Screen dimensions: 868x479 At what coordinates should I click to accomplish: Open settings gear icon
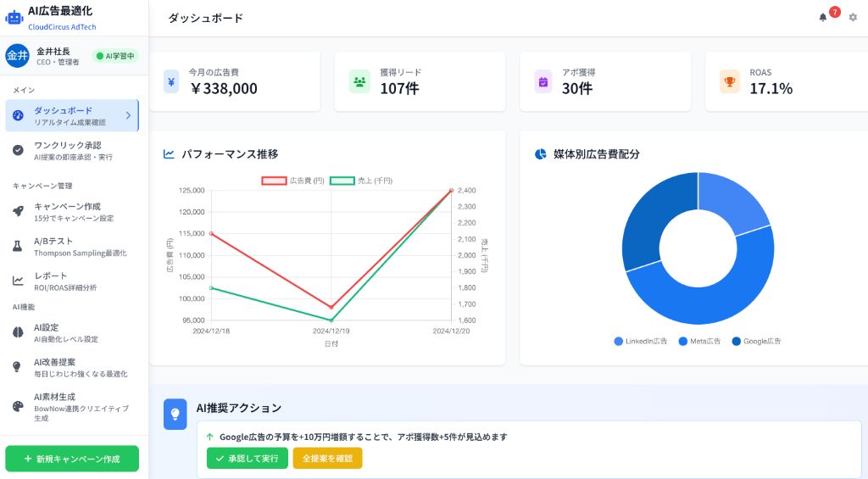coord(853,17)
